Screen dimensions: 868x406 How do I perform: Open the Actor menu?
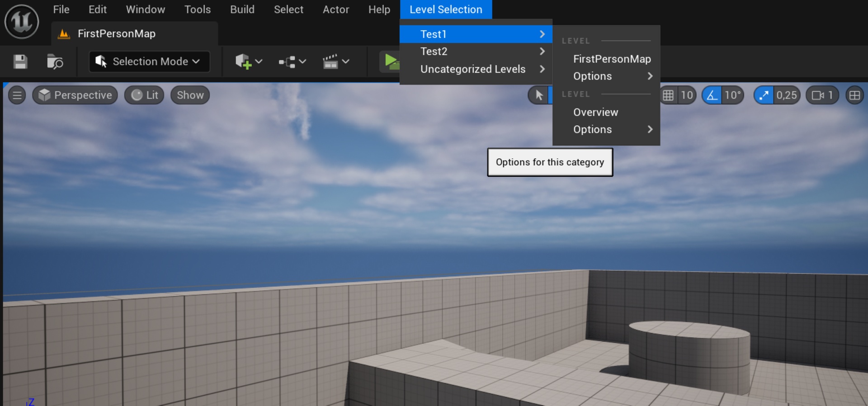pyautogui.click(x=336, y=9)
